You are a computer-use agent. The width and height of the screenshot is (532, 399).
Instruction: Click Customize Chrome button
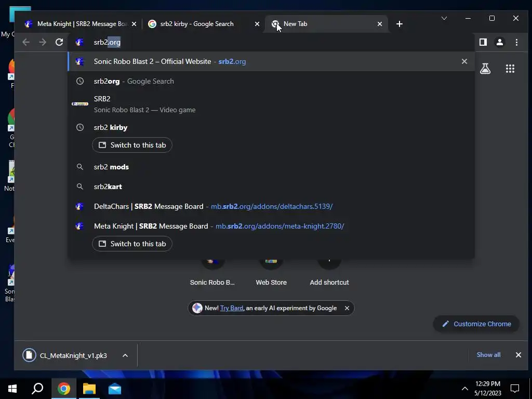pos(476,324)
